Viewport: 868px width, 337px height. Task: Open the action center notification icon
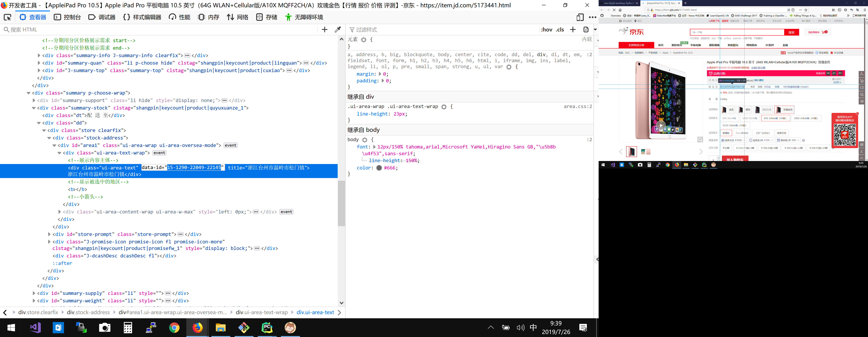pos(583,328)
